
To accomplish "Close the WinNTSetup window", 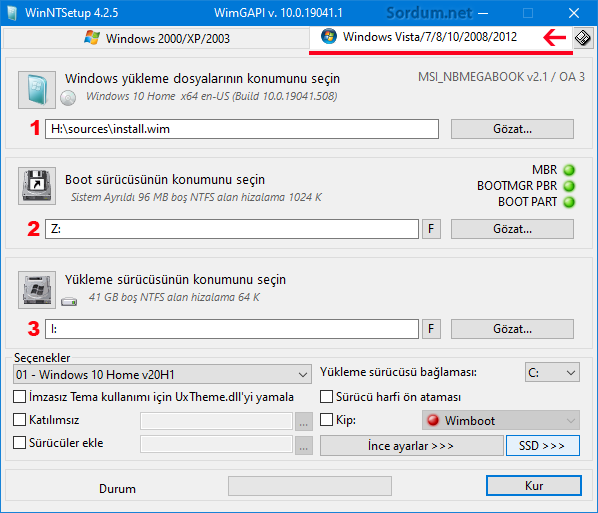I will click(574, 13).
